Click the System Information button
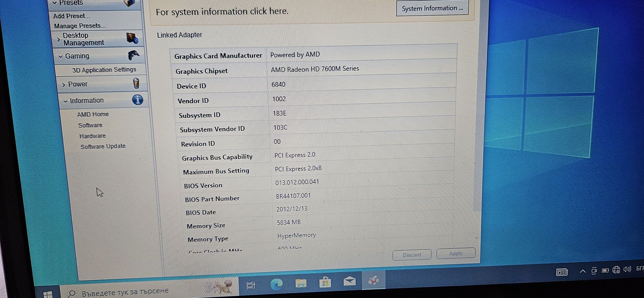 [432, 8]
